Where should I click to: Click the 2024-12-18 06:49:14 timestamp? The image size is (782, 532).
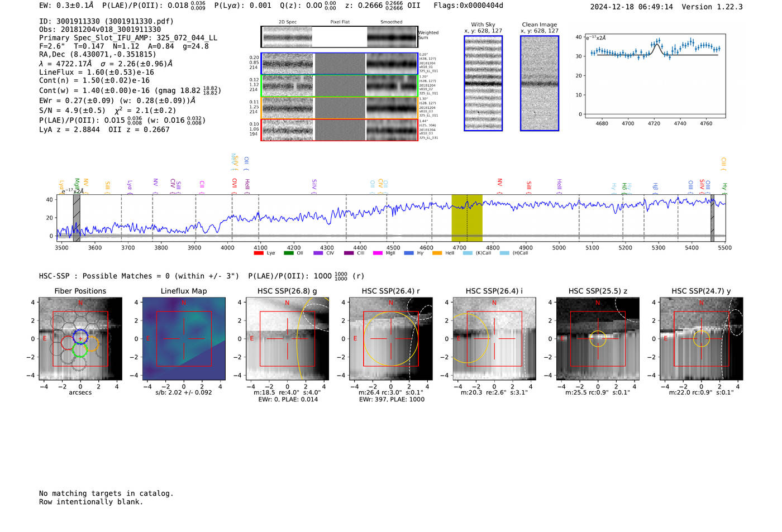(631, 7)
